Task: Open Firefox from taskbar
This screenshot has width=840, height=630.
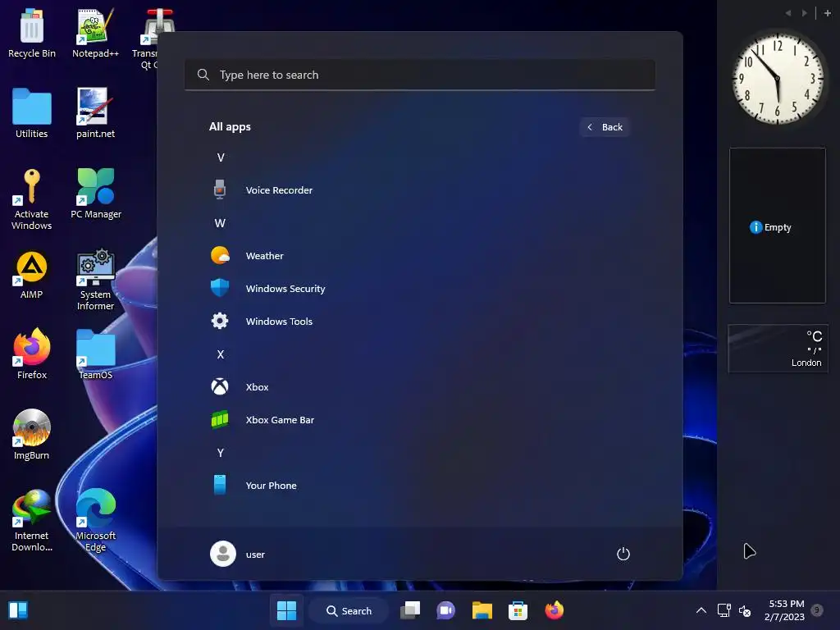Action: pos(554,610)
